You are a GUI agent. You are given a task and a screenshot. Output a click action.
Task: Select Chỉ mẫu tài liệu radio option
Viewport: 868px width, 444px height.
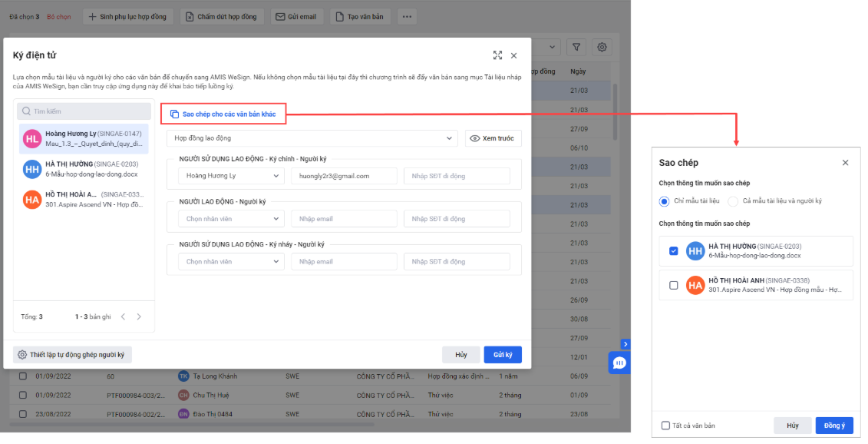(x=665, y=201)
